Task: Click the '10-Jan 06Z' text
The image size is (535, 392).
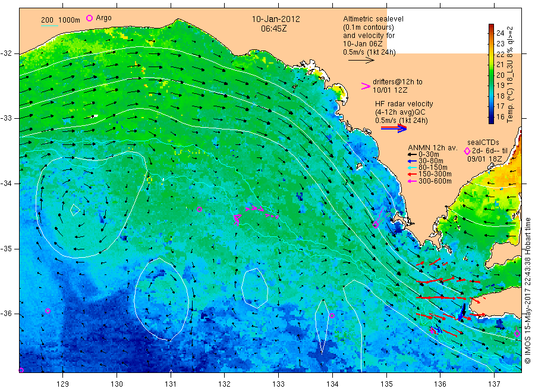Action: click(363, 44)
